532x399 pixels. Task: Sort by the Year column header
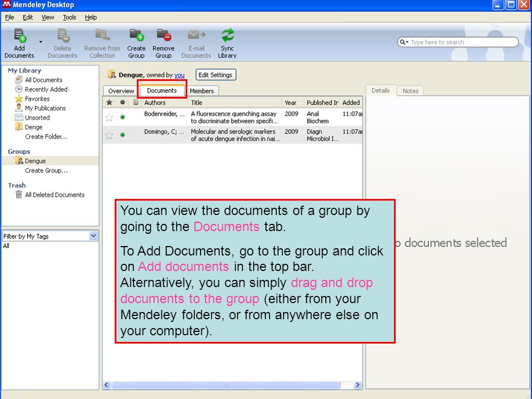pyautogui.click(x=293, y=103)
